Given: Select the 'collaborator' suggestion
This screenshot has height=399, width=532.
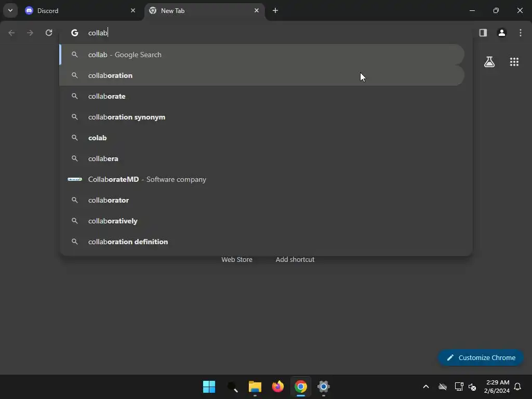Looking at the screenshot, I should 262,200.
